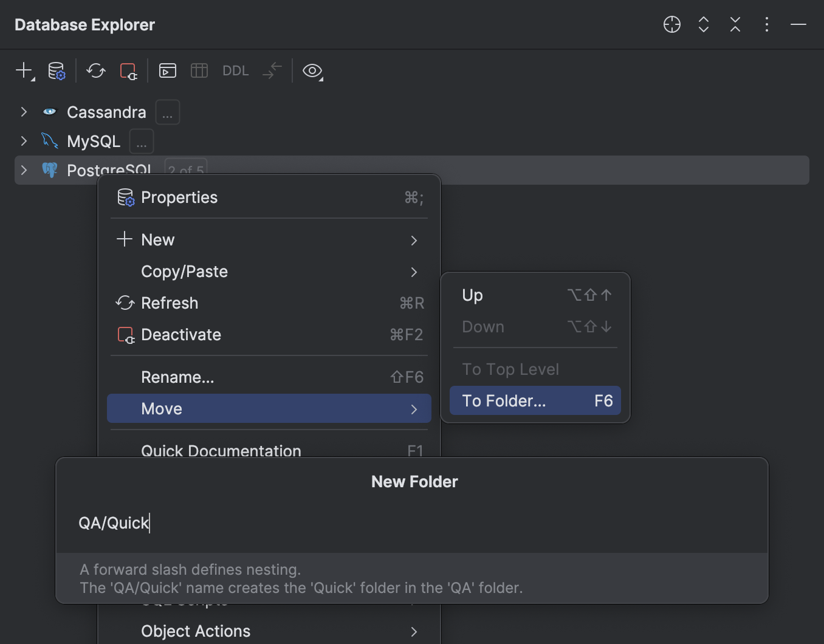Screen dimensions: 824x644
Task: Click the Refresh toolbar icon
Action: tap(96, 70)
